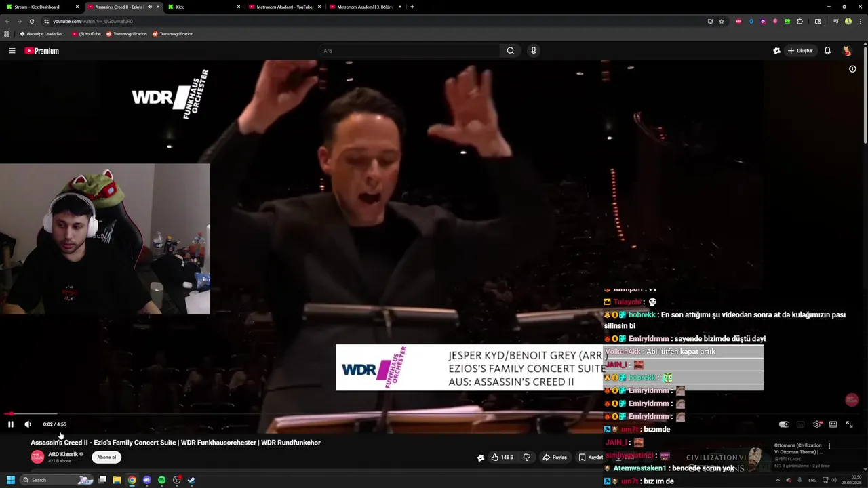Viewport: 868px width, 488px height.
Task: Click the Windows taskbar Search box
Action: tap(56, 480)
